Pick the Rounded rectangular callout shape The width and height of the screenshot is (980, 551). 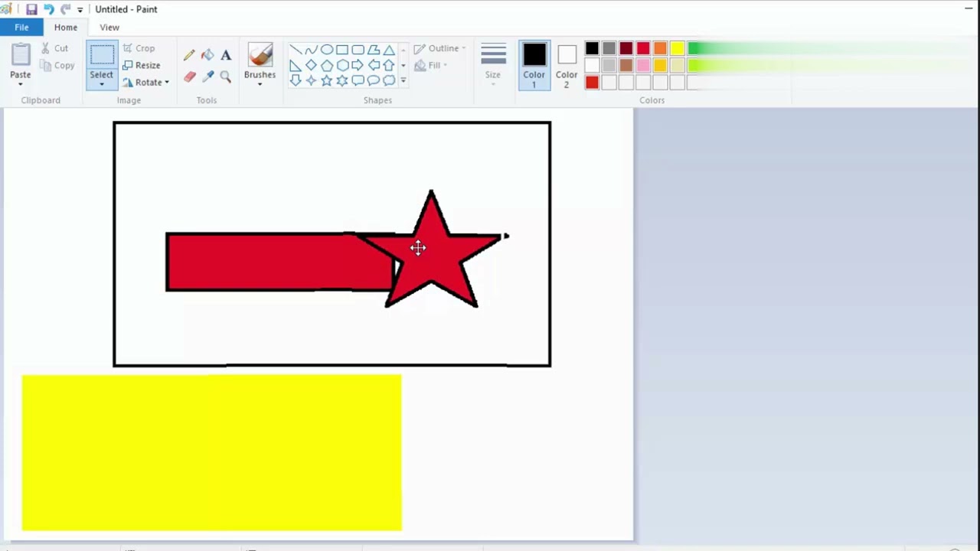click(x=358, y=80)
